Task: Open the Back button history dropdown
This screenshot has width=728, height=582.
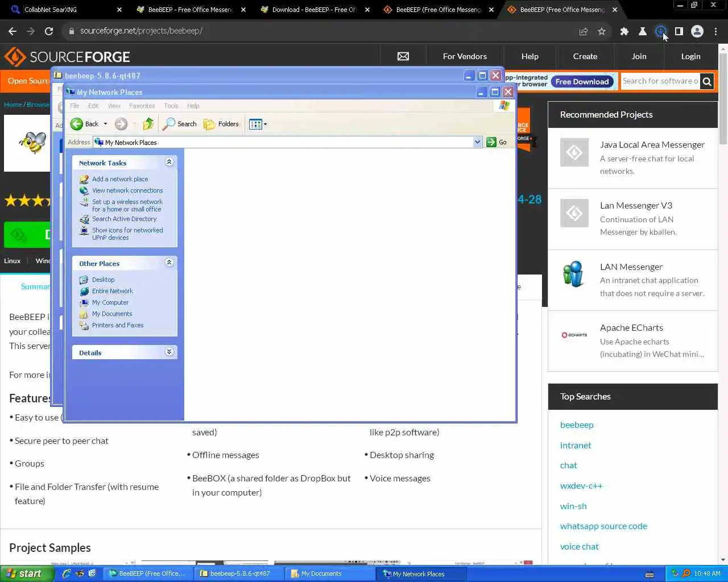Action: (105, 124)
